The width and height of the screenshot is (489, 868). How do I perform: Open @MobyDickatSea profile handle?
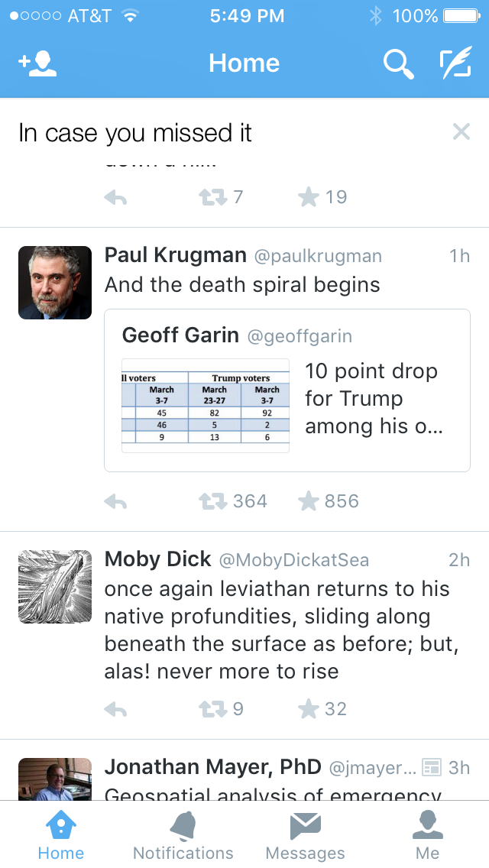[294, 560]
